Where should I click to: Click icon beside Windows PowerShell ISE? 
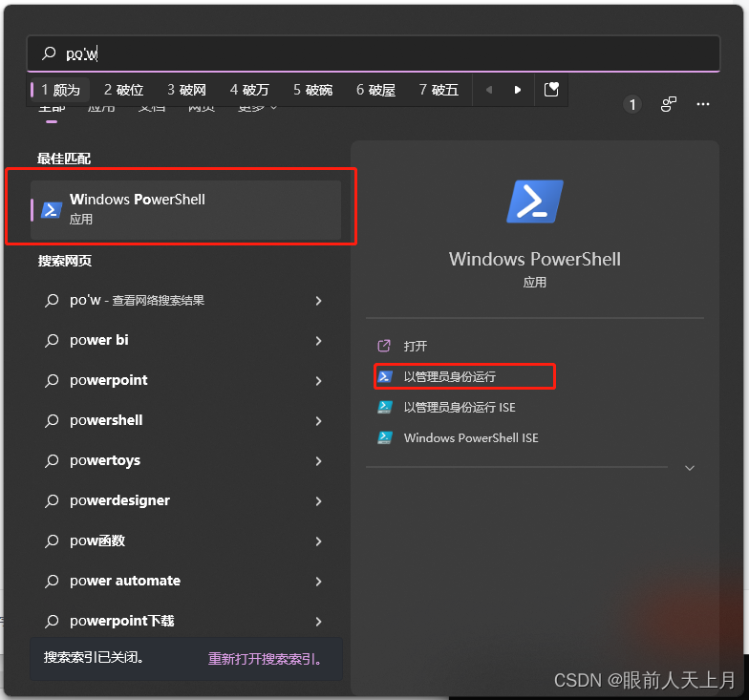click(385, 437)
